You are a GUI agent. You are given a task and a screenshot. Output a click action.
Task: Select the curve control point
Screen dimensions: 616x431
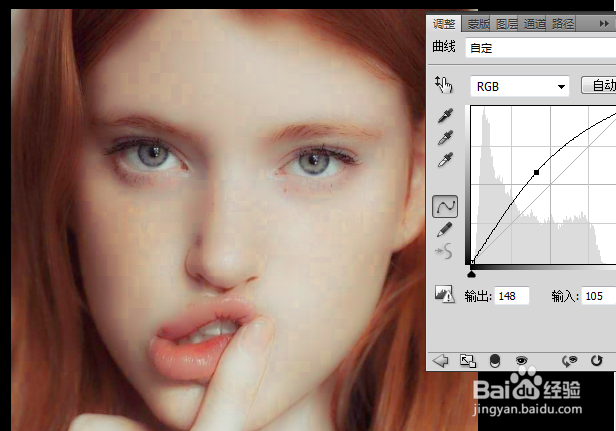tap(536, 172)
